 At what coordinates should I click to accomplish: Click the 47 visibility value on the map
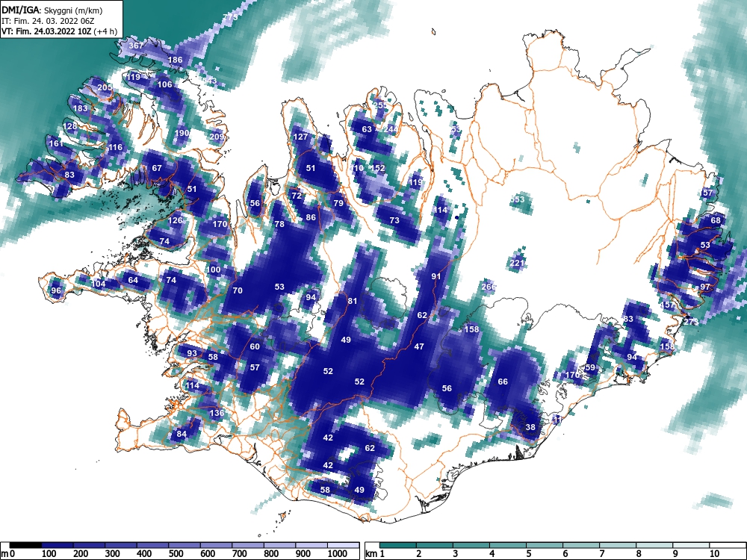pyautogui.click(x=419, y=346)
